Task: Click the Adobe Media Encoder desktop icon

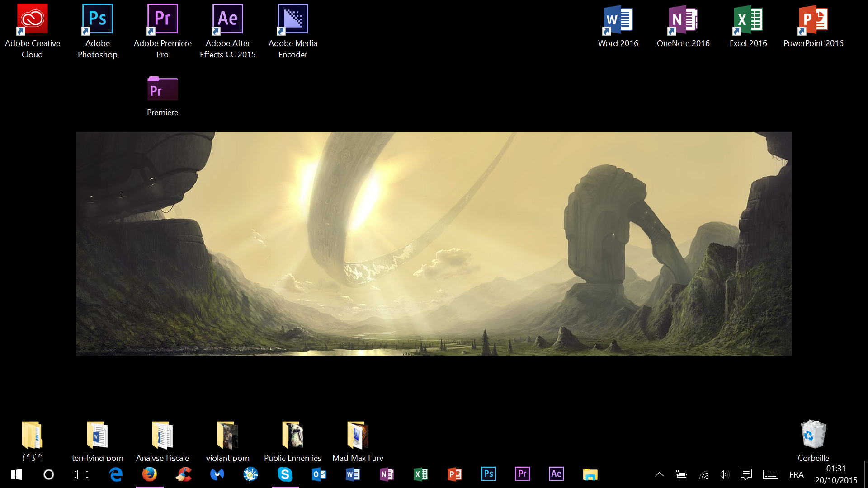Action: point(293,32)
